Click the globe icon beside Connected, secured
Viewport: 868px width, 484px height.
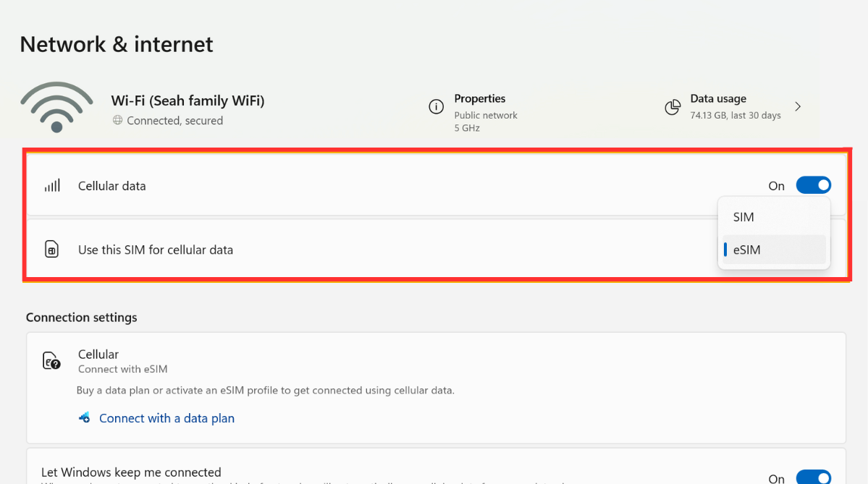117,121
